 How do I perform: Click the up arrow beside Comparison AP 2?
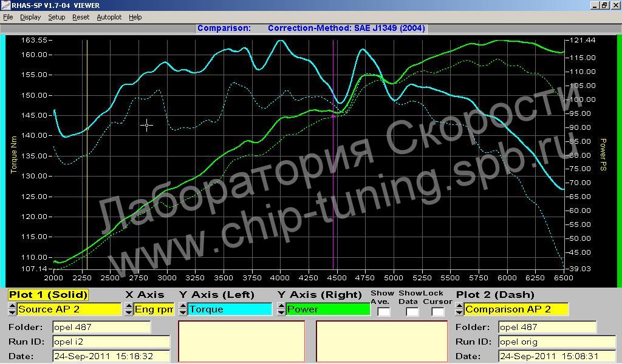pyautogui.click(x=459, y=306)
